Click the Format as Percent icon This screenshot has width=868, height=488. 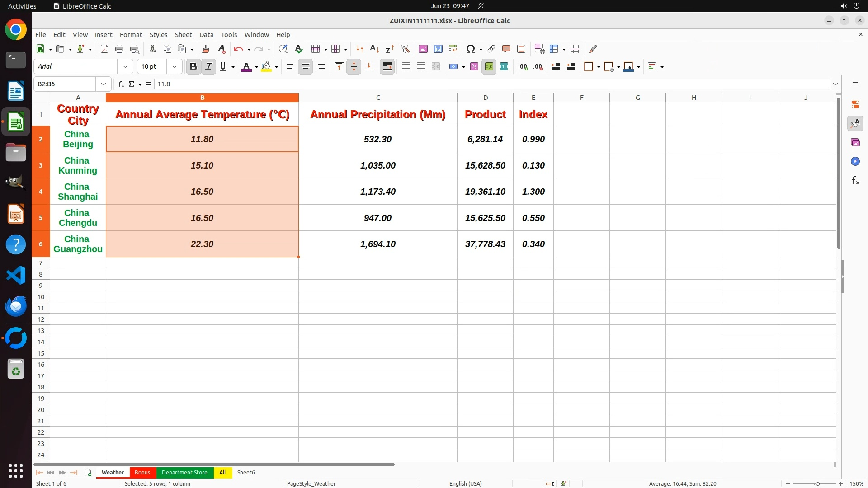(x=474, y=66)
